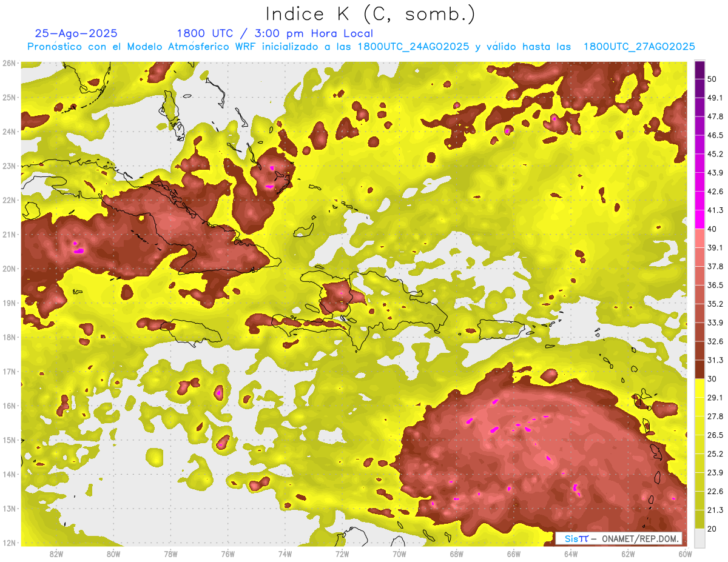Image resolution: width=728 pixels, height=562 pixels.
Task: Click the colorbar value "50"
Action: click(712, 79)
